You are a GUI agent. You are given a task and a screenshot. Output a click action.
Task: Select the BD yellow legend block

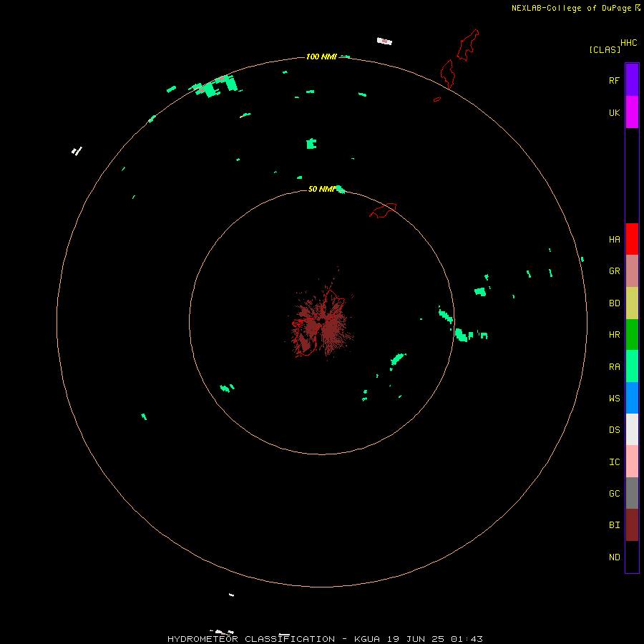pyautogui.click(x=632, y=303)
